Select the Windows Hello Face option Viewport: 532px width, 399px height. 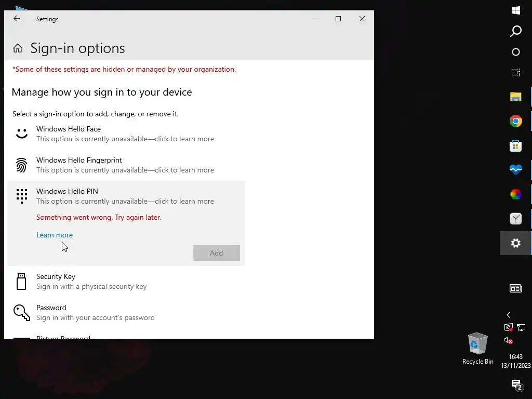(x=126, y=134)
